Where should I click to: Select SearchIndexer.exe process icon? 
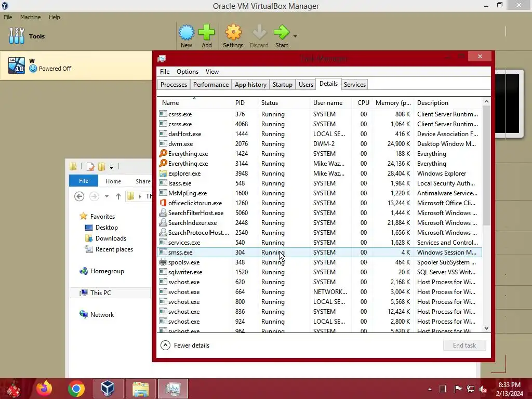[163, 222]
